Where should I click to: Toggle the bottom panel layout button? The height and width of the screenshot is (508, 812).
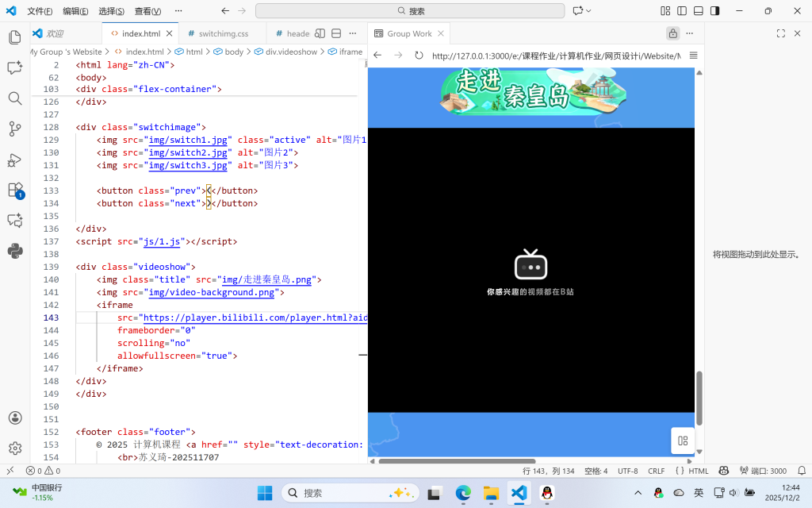coord(698,11)
